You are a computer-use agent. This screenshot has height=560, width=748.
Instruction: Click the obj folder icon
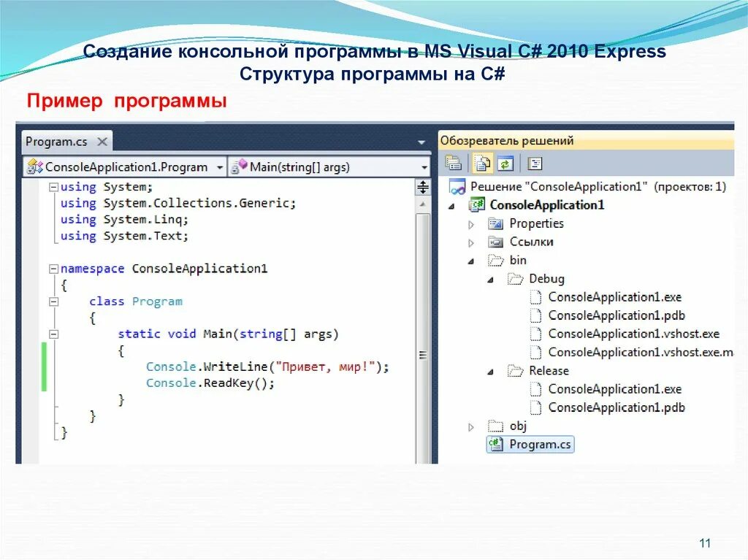point(496,426)
